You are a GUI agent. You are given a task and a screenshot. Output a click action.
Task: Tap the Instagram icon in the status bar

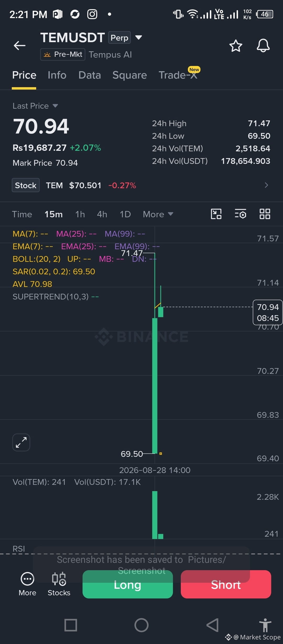[x=92, y=14]
